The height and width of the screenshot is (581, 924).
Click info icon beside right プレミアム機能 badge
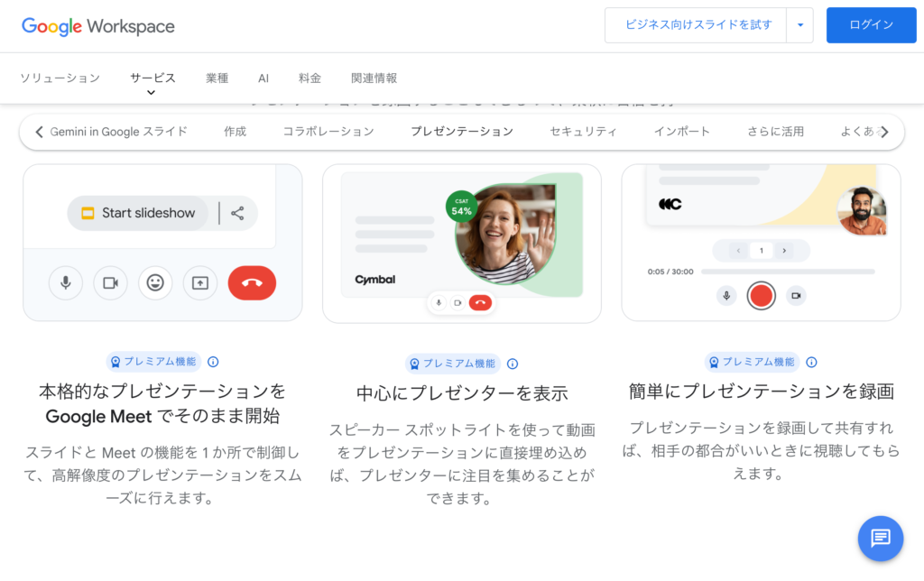[811, 363]
